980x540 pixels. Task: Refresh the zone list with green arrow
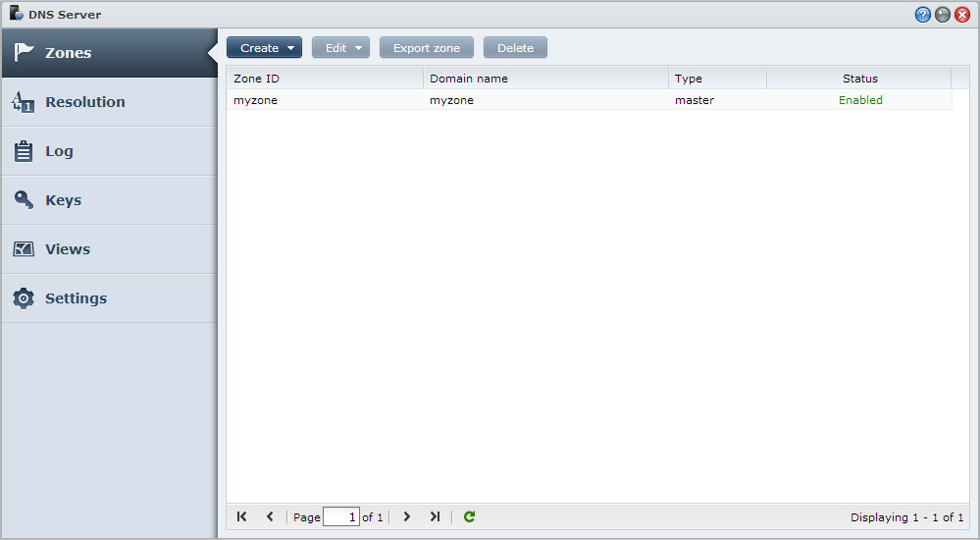(469, 516)
